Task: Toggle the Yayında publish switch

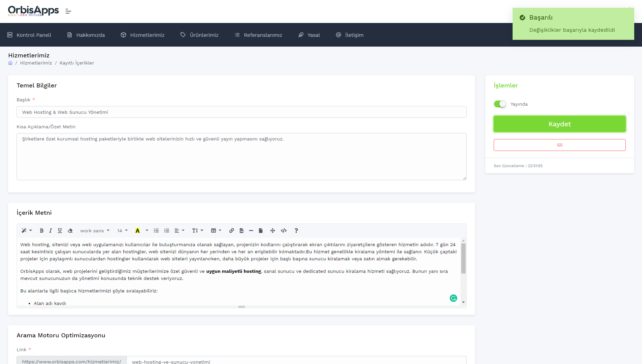Action: [x=500, y=104]
